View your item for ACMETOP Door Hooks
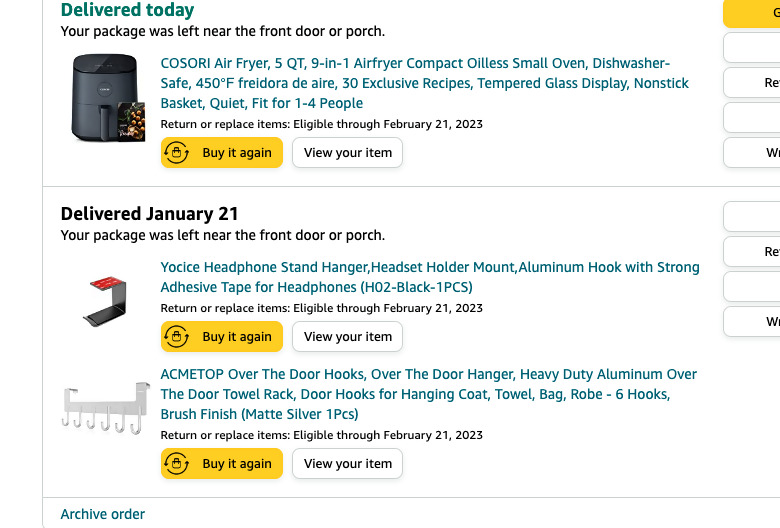The image size is (780, 528). (347, 463)
